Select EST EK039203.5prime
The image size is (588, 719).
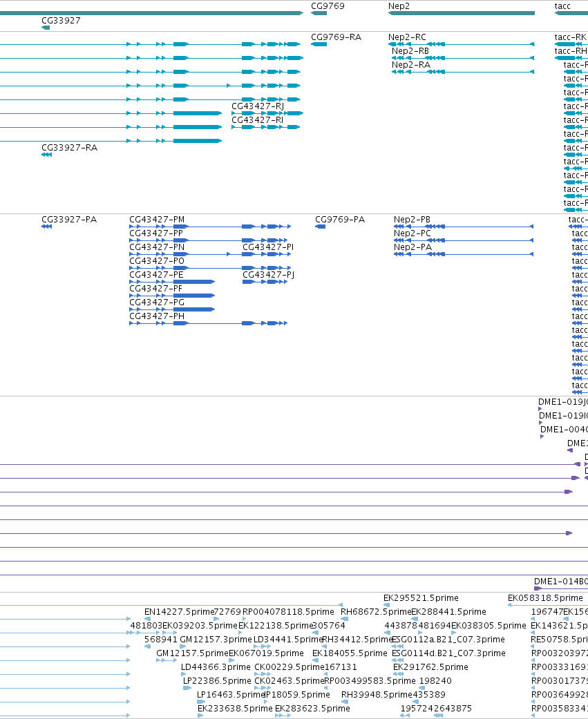click(200, 626)
